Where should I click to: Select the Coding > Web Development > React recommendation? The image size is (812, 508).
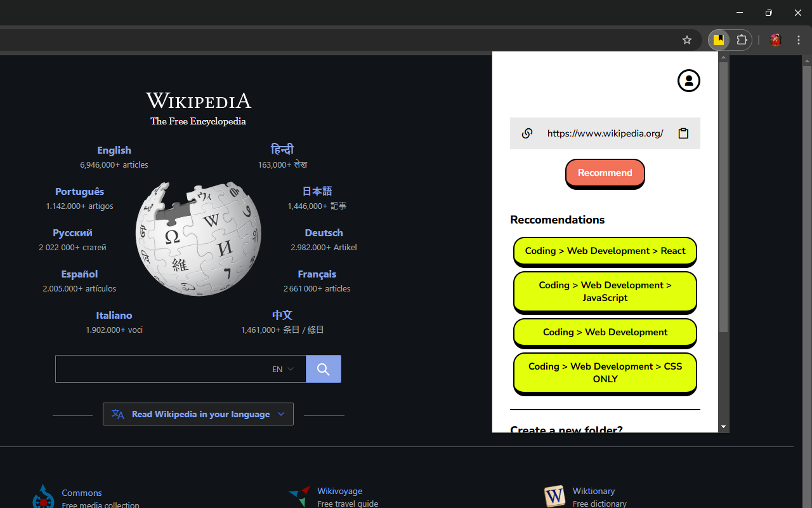click(605, 251)
